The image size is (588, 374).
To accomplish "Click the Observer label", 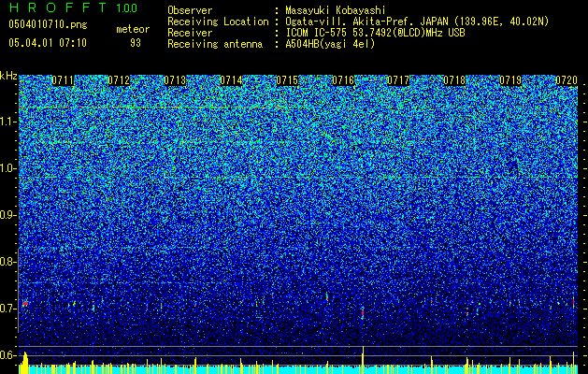I will (190, 10).
